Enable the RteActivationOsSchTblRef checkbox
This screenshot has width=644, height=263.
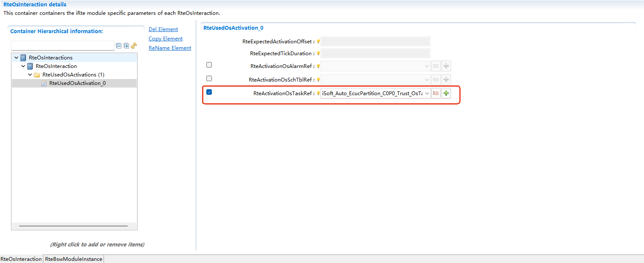(x=209, y=79)
